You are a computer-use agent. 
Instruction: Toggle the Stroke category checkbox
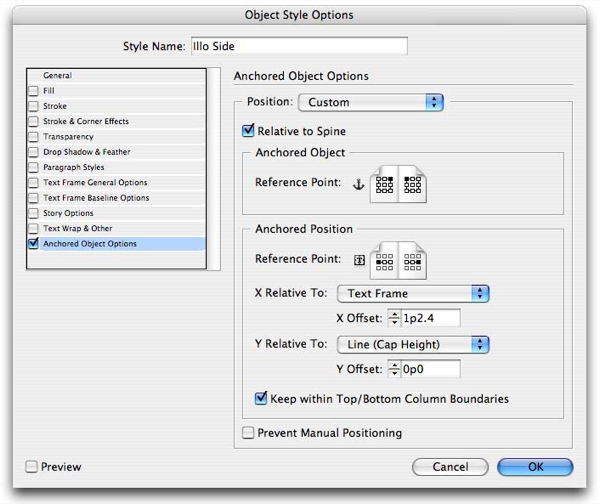click(34, 106)
